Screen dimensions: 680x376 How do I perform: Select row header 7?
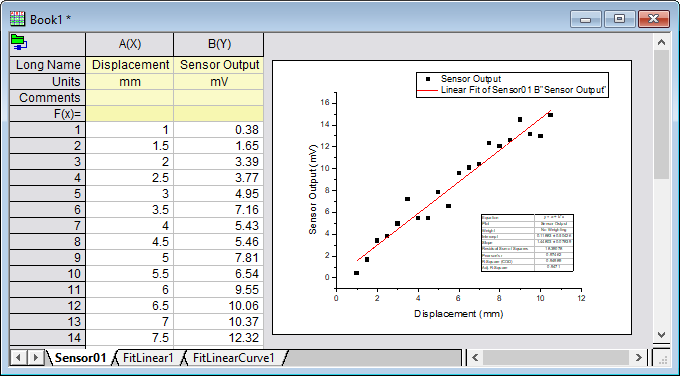coord(48,226)
